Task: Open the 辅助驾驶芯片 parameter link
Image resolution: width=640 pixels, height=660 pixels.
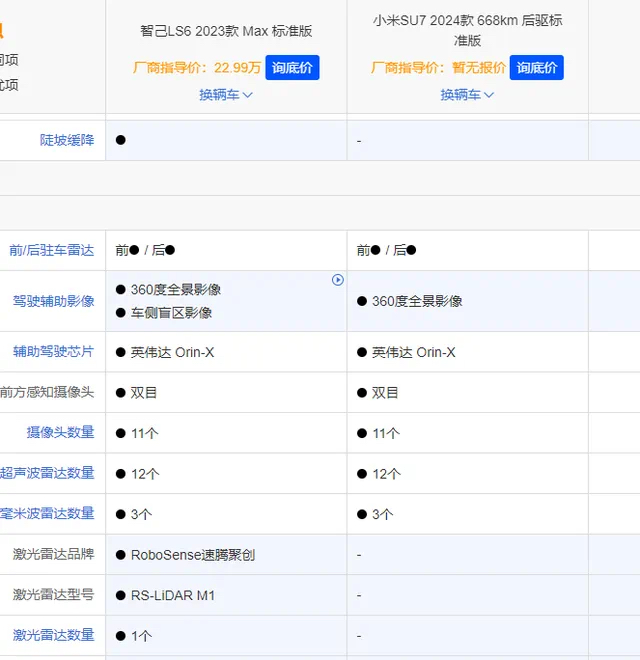Action: tap(53, 351)
